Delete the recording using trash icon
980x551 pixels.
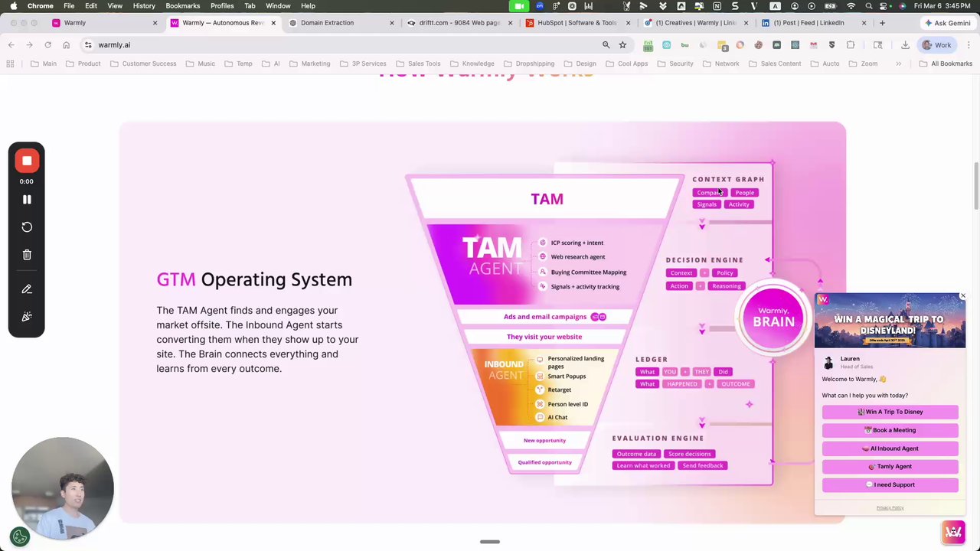point(27,255)
